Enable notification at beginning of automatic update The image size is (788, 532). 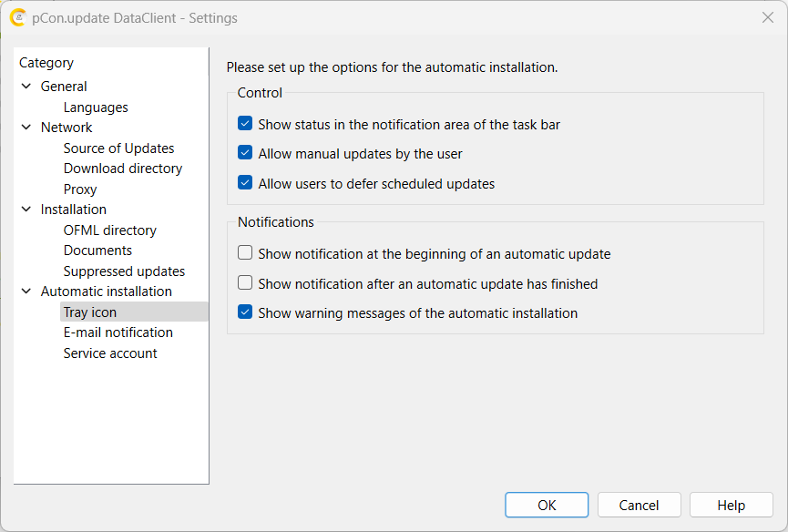coord(245,252)
